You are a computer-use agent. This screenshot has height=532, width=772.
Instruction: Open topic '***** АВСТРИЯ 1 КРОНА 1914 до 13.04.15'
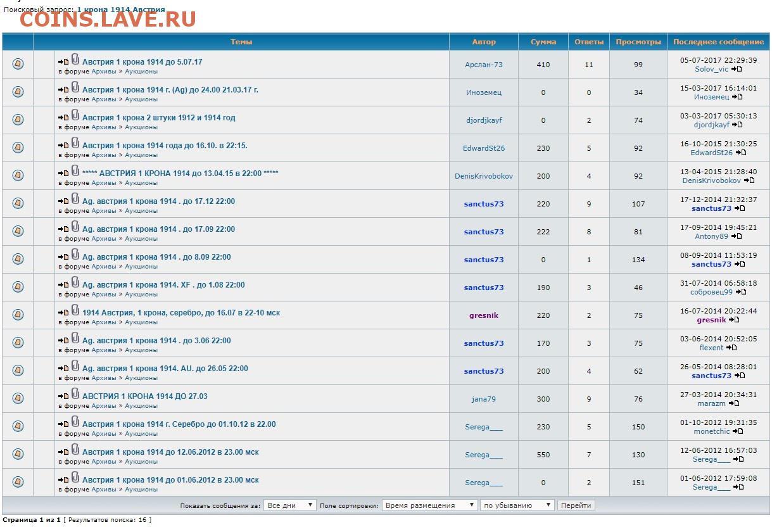point(180,174)
